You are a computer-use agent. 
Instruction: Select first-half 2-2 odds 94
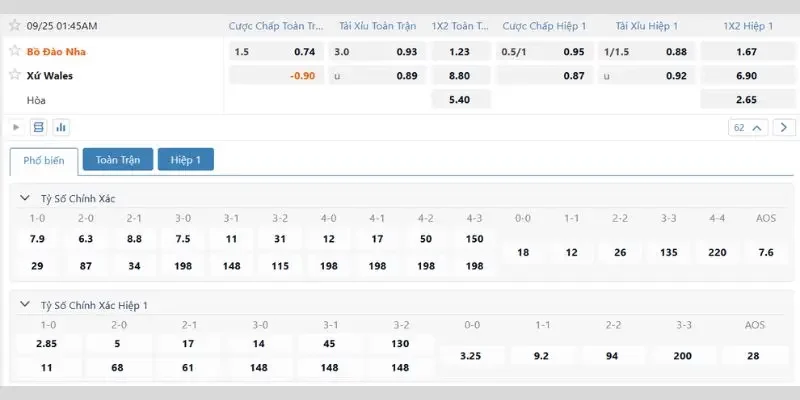[612, 356]
